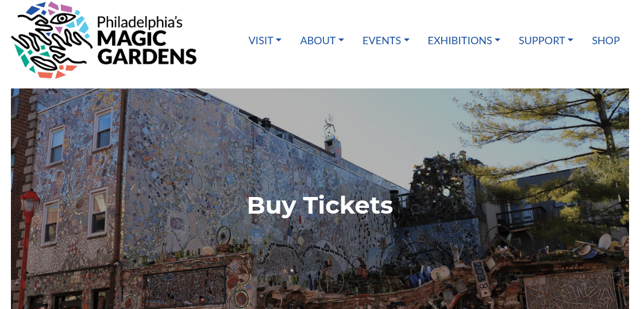The width and height of the screenshot is (644, 309).
Task: Click the house number sign in photo
Action: (x=480, y=278)
